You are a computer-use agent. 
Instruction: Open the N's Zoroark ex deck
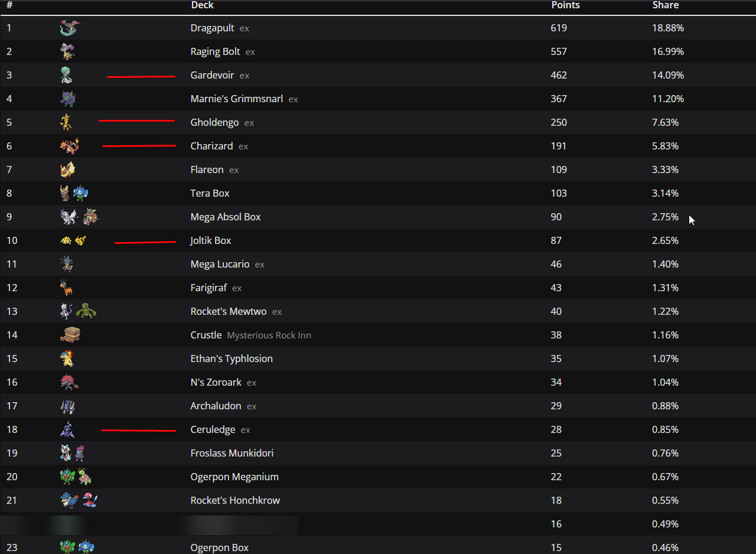point(223,382)
